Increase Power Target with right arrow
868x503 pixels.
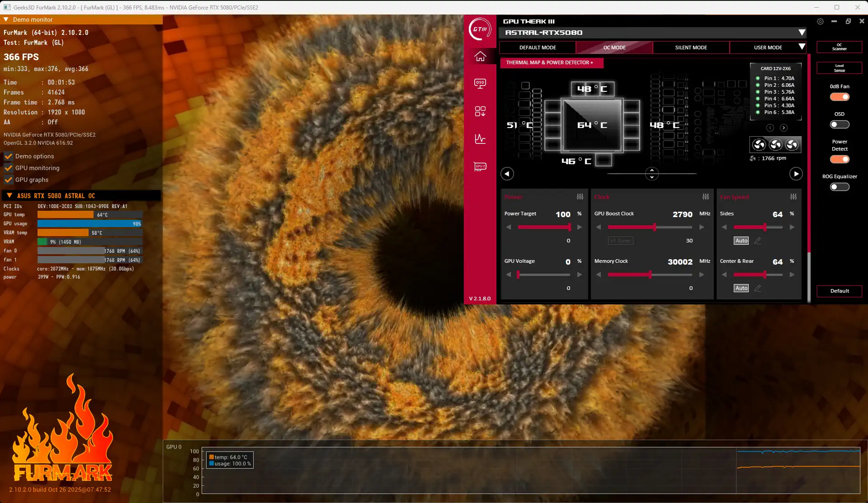[580, 227]
